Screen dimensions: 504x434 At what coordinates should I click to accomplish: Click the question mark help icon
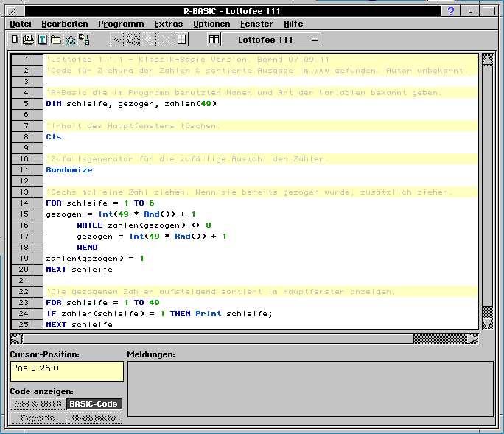[451, 11]
